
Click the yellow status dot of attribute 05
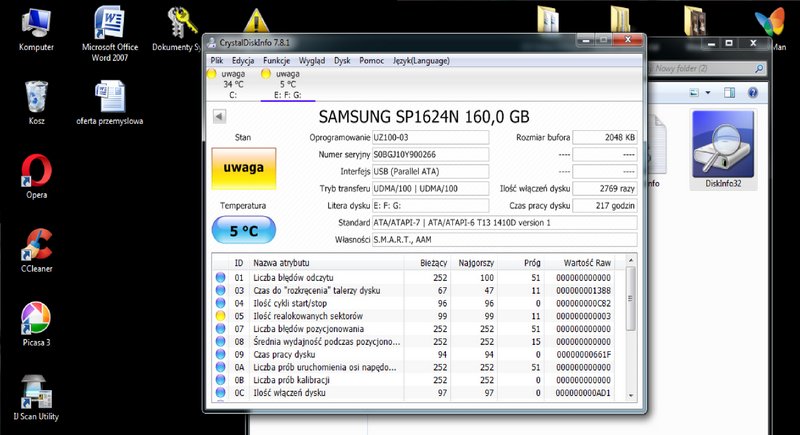click(x=220, y=316)
